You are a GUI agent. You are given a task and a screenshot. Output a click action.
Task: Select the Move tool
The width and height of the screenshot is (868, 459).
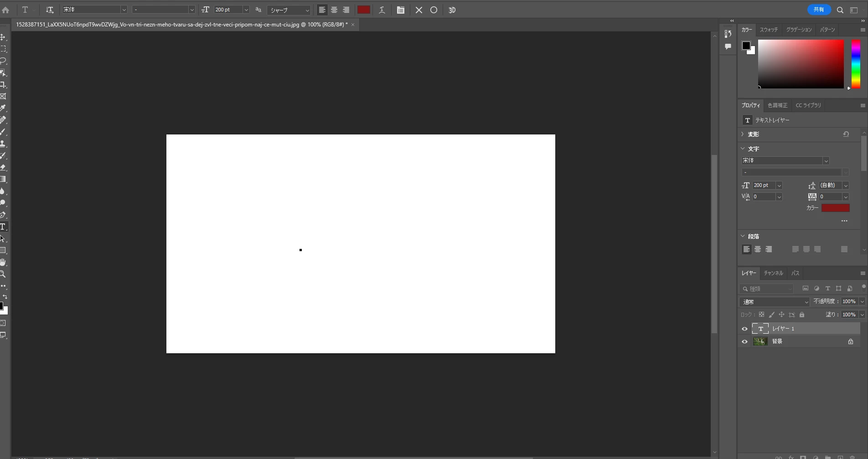pyautogui.click(x=3, y=37)
